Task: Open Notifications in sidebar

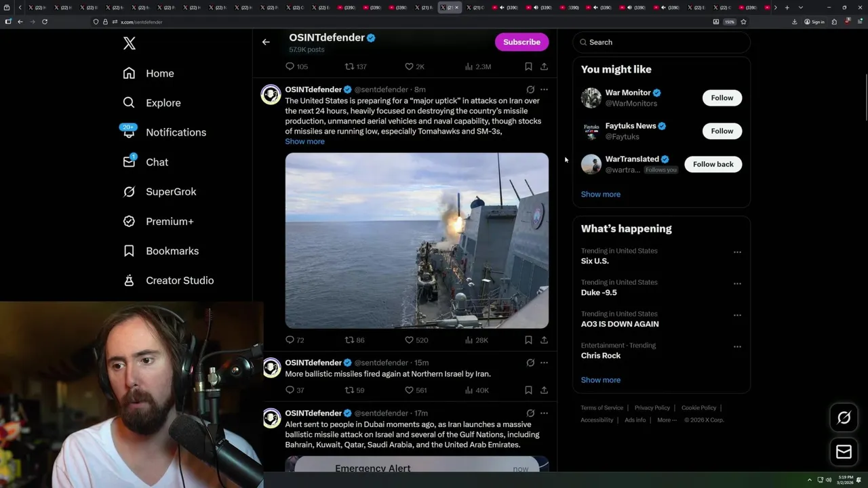Action: pos(164,132)
